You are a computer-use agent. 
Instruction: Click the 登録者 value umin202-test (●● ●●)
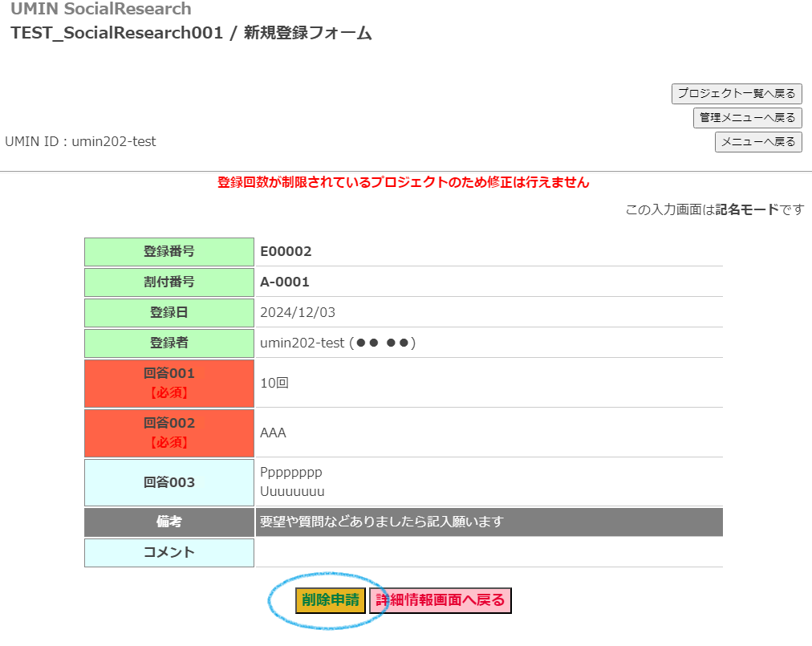point(337,343)
